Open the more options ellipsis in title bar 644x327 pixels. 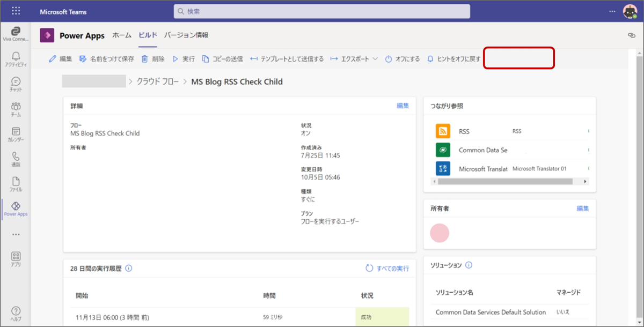(x=612, y=11)
